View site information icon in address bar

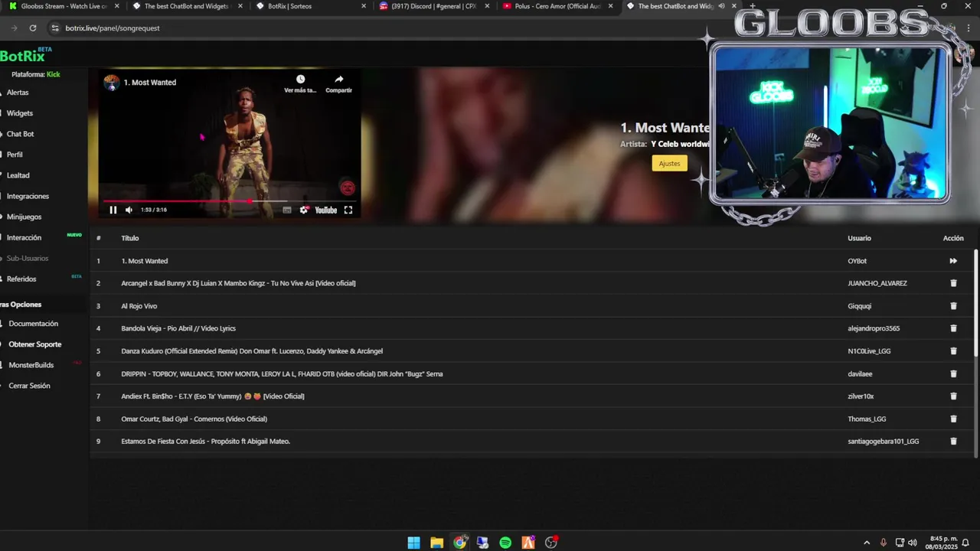tap(54, 28)
